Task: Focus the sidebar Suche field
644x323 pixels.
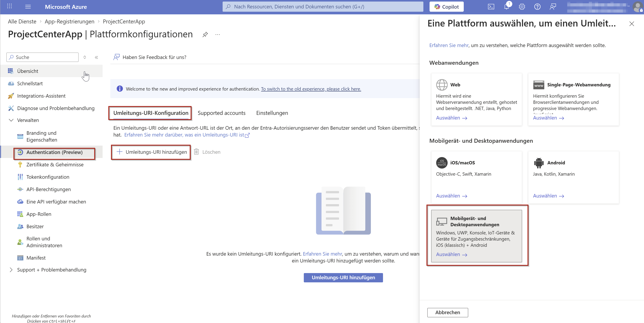Action: pos(43,57)
